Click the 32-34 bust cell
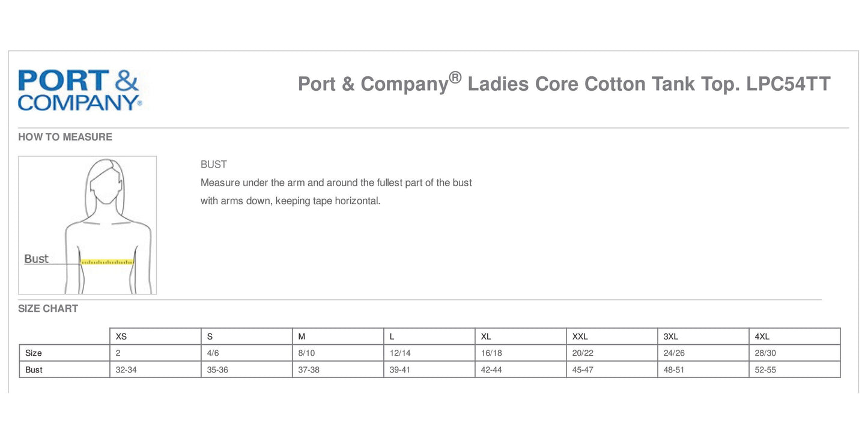This screenshot has width=868, height=426. coord(126,370)
